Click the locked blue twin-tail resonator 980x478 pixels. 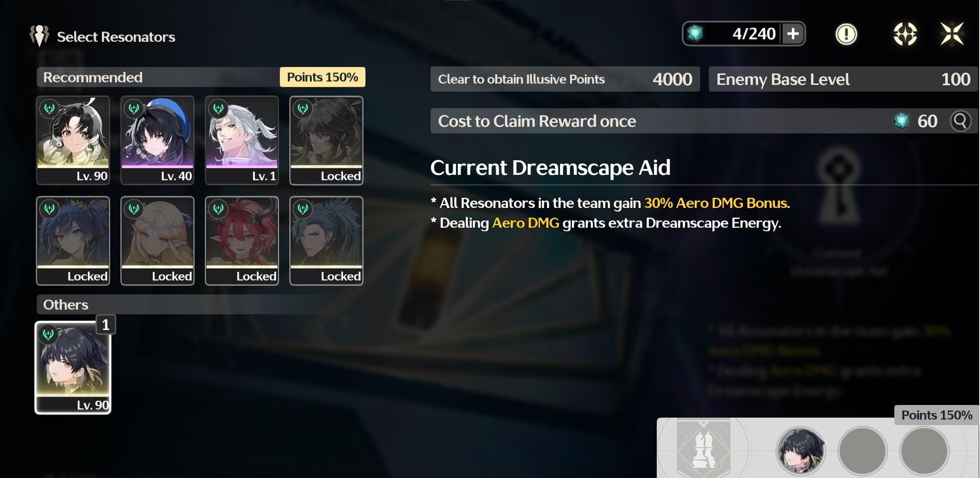tap(73, 241)
